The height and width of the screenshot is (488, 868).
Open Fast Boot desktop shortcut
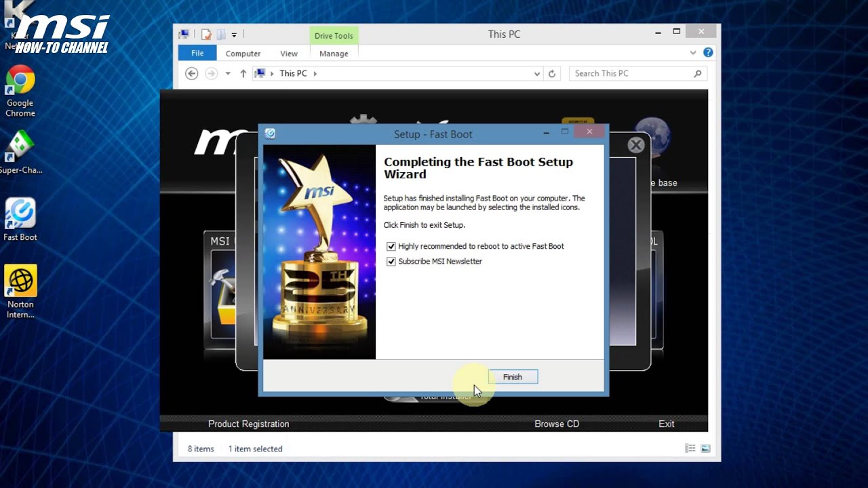pos(20,220)
